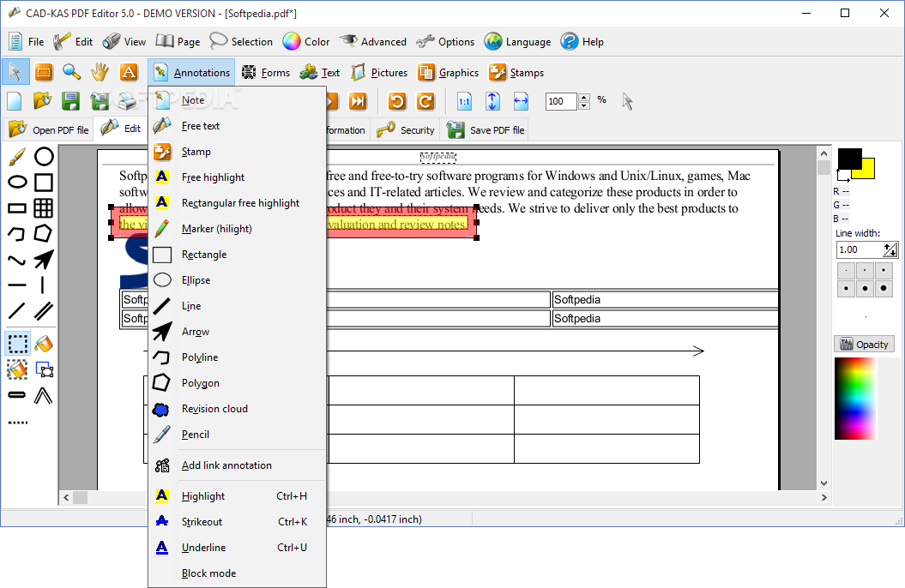Open the Language menu
Viewport: 905px width, 588px height.
(x=518, y=41)
